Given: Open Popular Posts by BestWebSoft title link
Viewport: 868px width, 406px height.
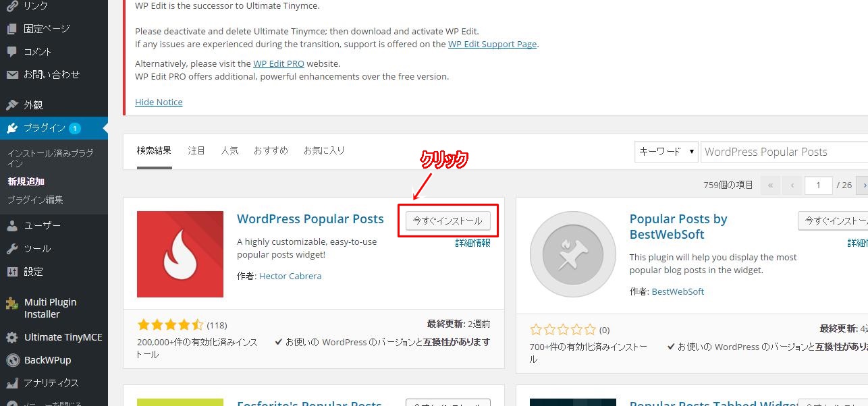Looking at the screenshot, I should click(678, 227).
